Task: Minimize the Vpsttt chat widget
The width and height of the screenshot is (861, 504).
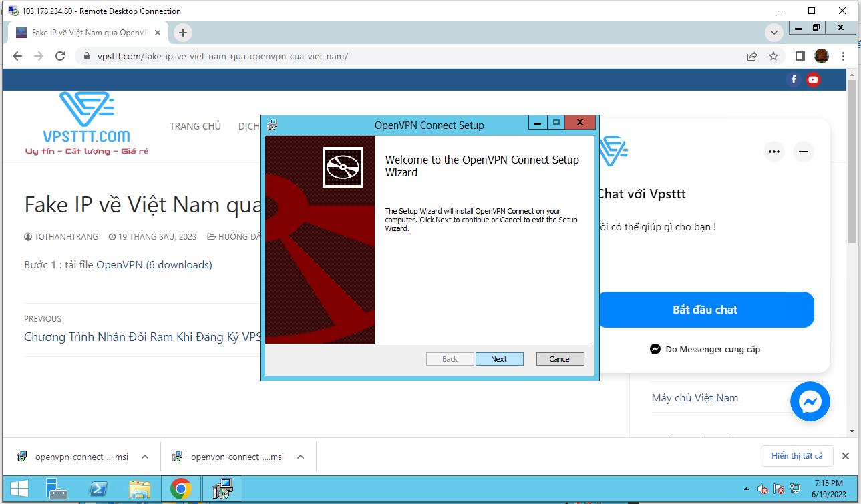Action: coord(804,152)
